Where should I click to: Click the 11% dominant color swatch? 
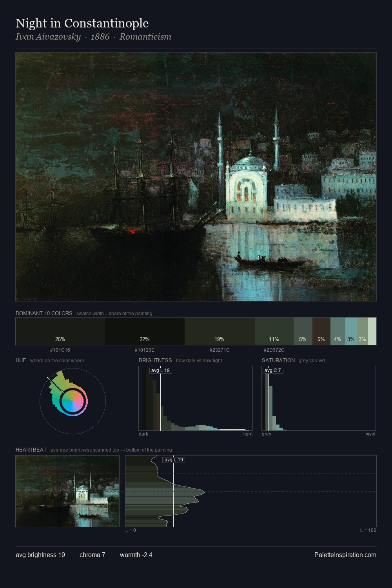[274, 331]
